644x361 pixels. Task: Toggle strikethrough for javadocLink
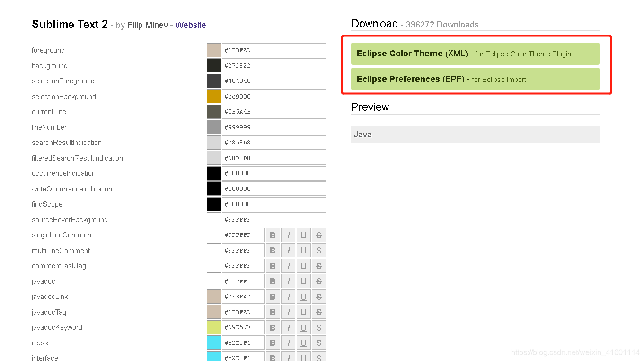319,297
